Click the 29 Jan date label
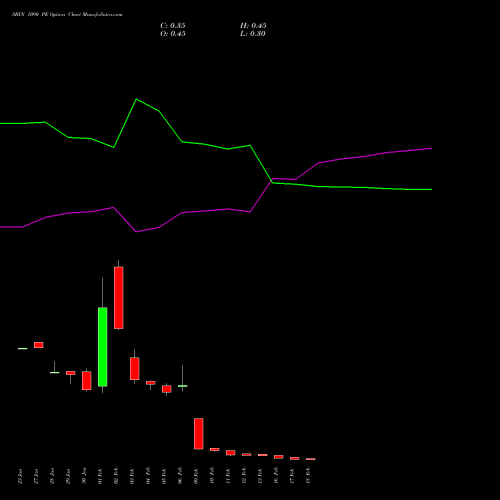Viewport: 500px width, 500px height. pos(68,476)
